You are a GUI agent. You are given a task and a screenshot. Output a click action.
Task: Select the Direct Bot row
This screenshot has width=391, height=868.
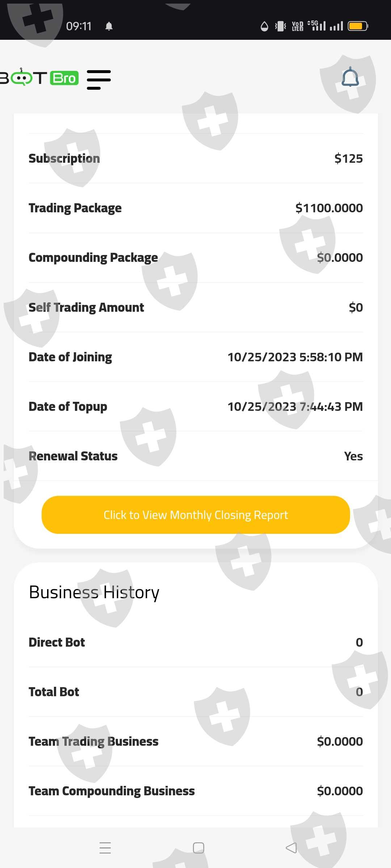[195, 642]
